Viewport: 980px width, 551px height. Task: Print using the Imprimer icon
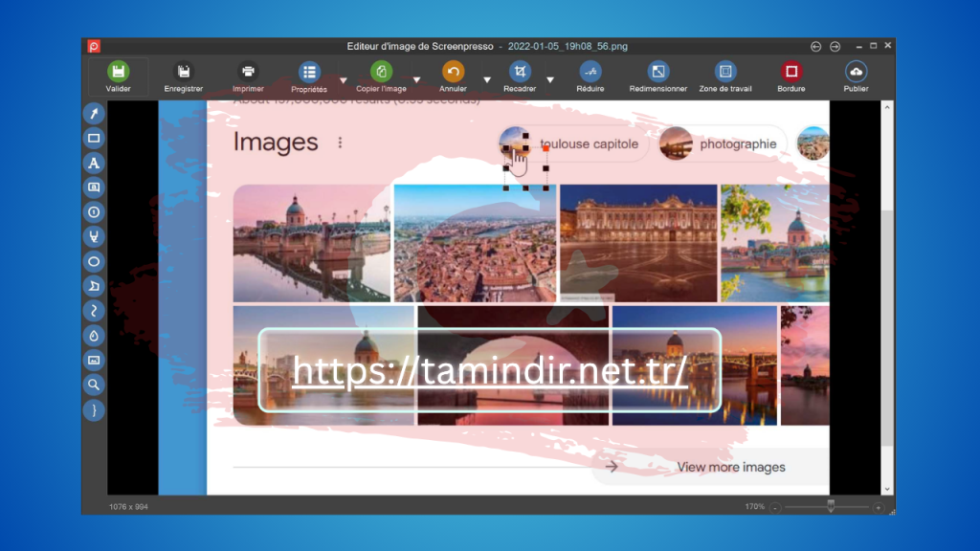(x=248, y=77)
